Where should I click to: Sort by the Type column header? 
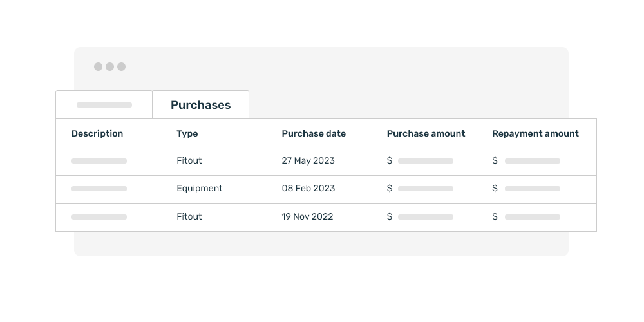point(187,133)
